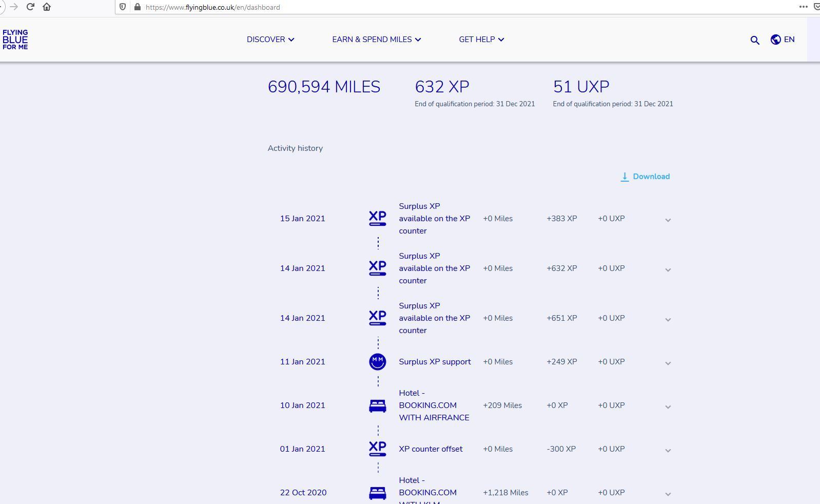820x504 pixels.
Task: Expand the 15 Jan 2021 activity row
Action: [x=668, y=220]
